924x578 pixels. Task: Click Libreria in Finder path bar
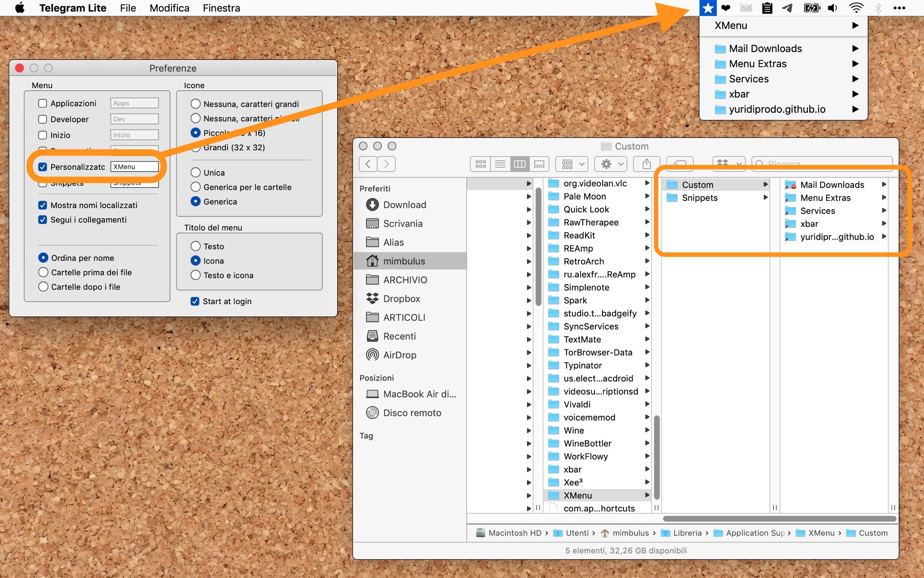click(687, 533)
